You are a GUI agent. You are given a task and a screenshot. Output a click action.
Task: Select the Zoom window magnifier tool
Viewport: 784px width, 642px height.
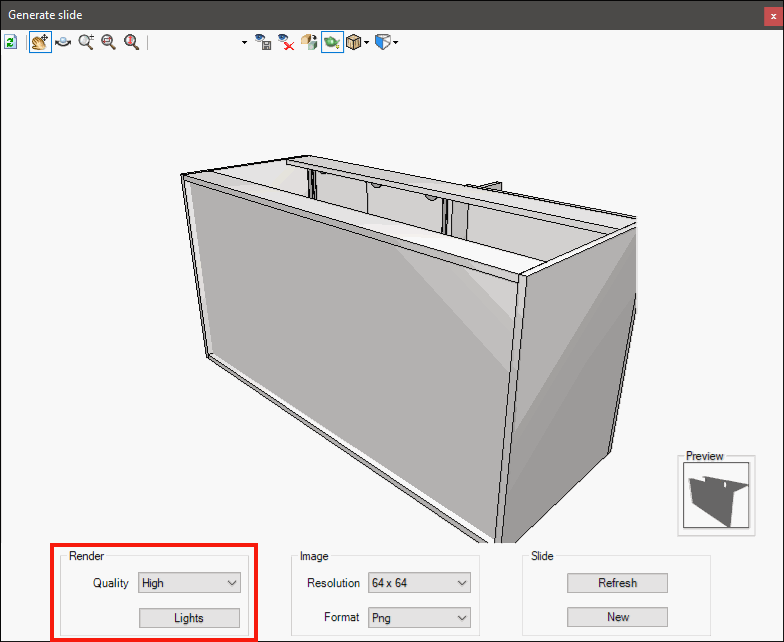pos(108,42)
